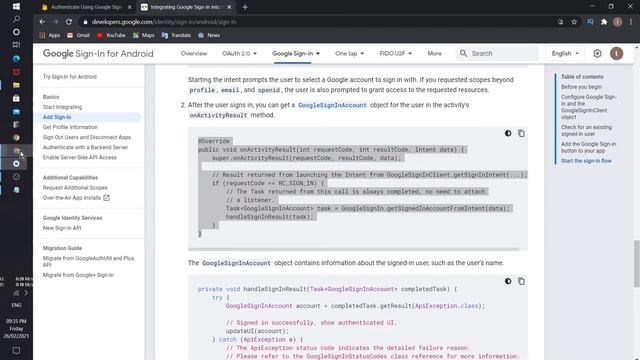This screenshot has height=360, width=640.
Task: Open GoogleSignInAccount reference link
Action: (332, 105)
